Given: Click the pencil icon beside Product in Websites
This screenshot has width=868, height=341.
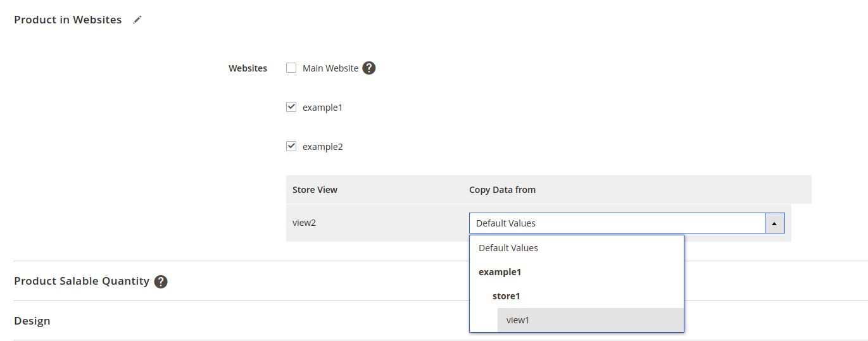Looking at the screenshot, I should (x=137, y=20).
